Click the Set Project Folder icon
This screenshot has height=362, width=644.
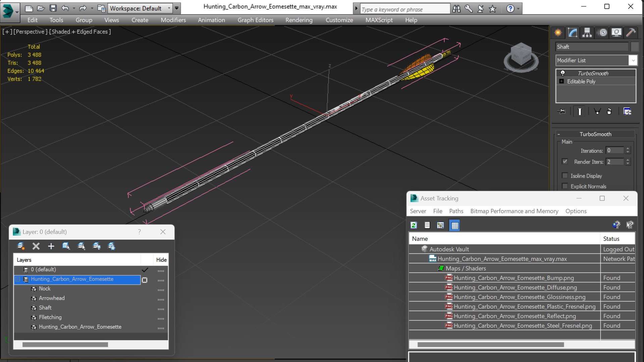pos(101,8)
